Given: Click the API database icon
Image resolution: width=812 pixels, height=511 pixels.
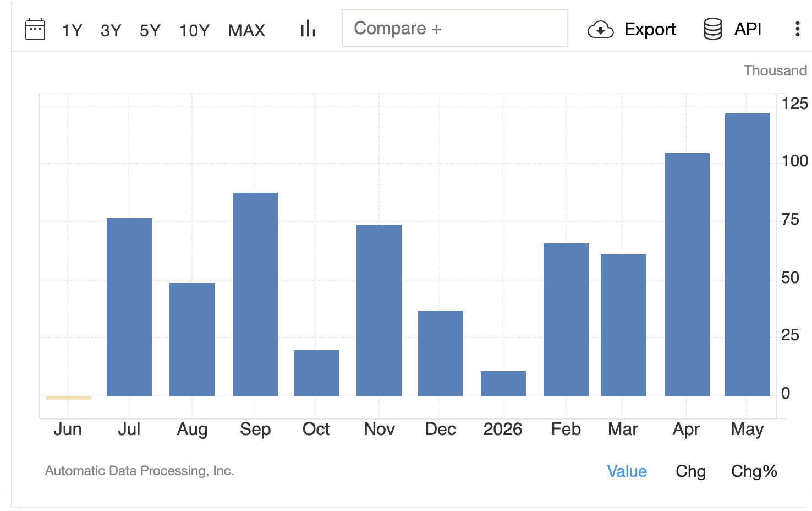Looking at the screenshot, I should click(x=713, y=29).
